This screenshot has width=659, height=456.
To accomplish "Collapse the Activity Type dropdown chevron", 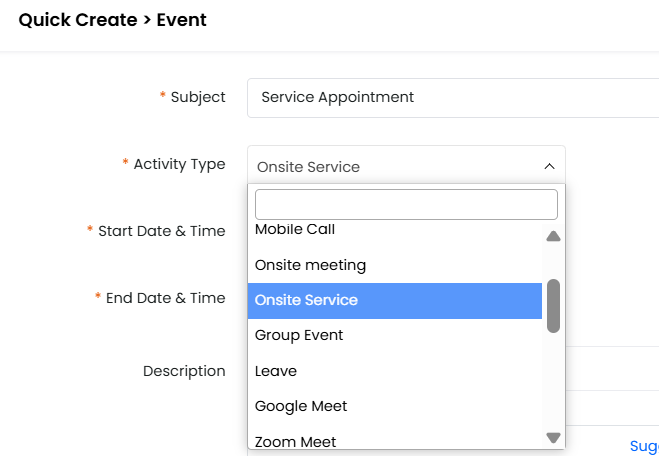I will click(549, 166).
